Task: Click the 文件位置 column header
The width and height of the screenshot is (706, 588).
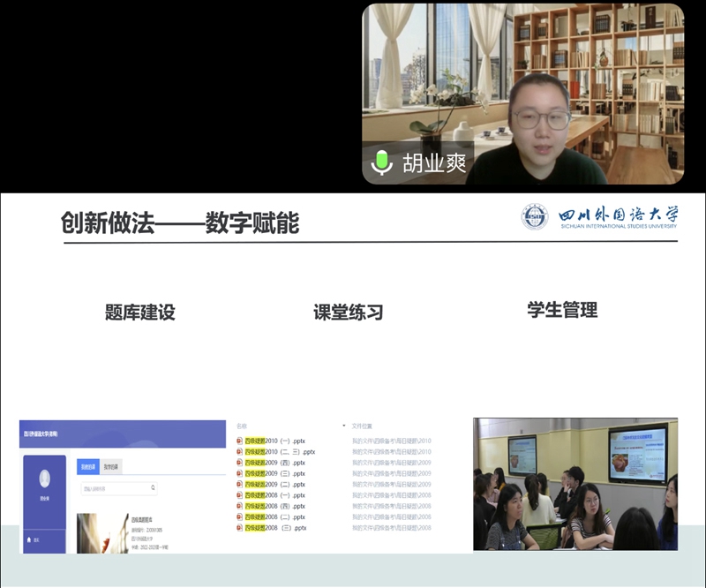Action: (362, 426)
